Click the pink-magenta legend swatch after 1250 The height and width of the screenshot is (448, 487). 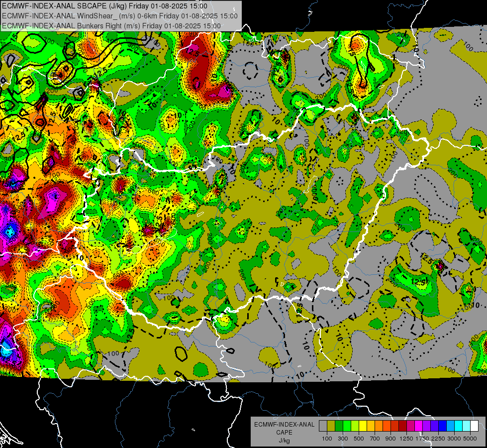[411, 426]
